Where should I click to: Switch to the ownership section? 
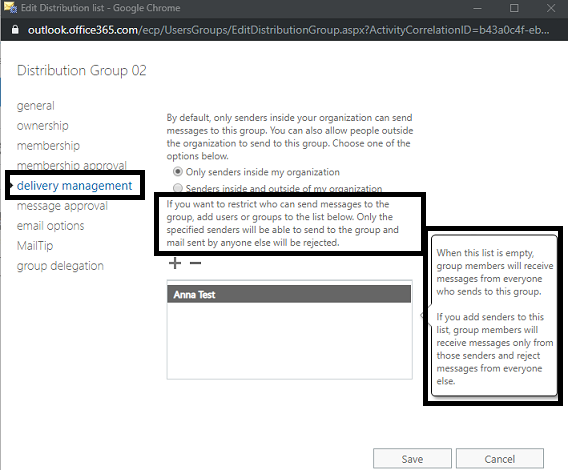(42, 126)
